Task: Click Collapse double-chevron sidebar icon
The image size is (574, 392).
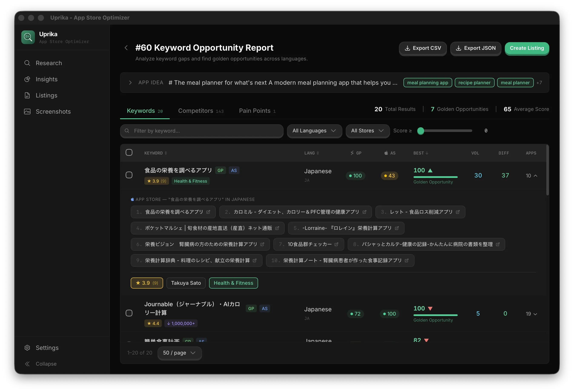Action: coord(27,364)
